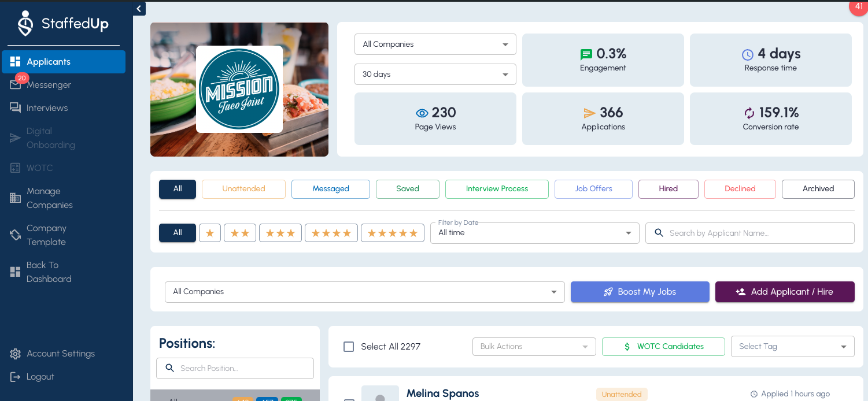Collapse the sidebar with the chevron arrow
This screenshot has height=401, width=868.
click(139, 9)
